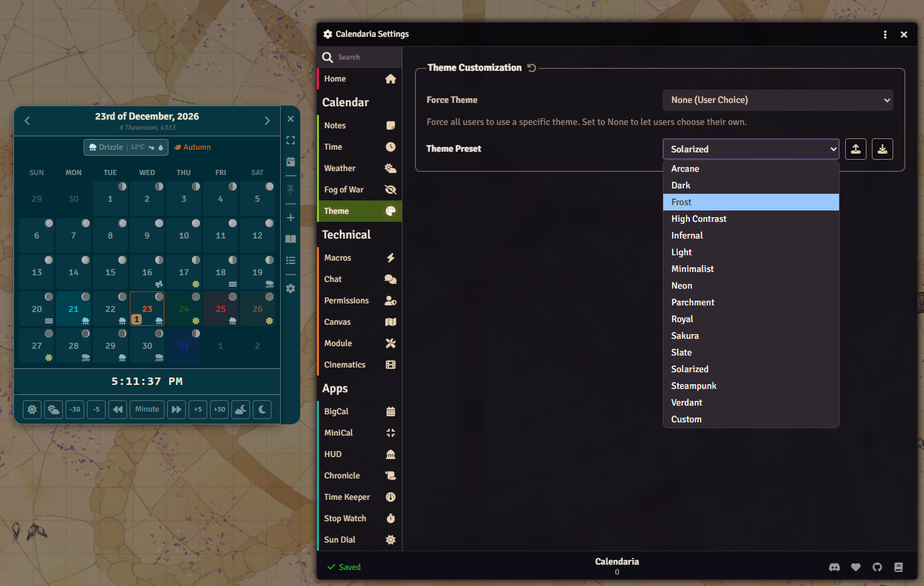
Task: Open the Discord icon in the footer
Action: [834, 567]
